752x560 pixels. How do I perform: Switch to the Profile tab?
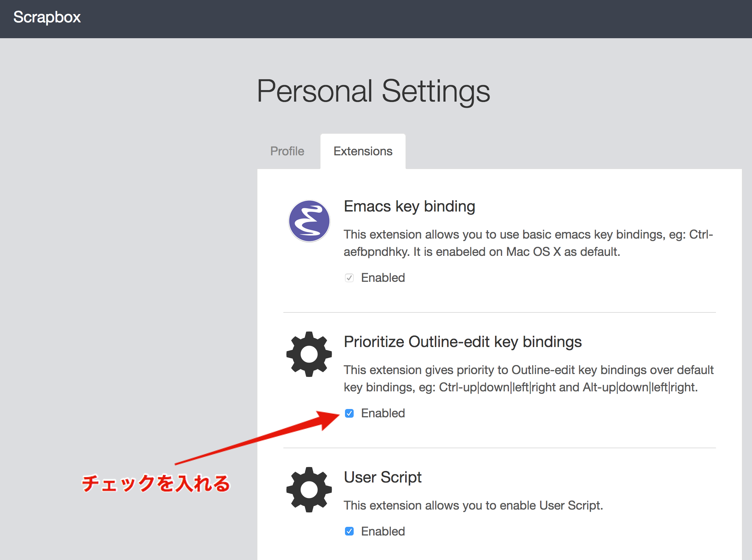pos(287,151)
